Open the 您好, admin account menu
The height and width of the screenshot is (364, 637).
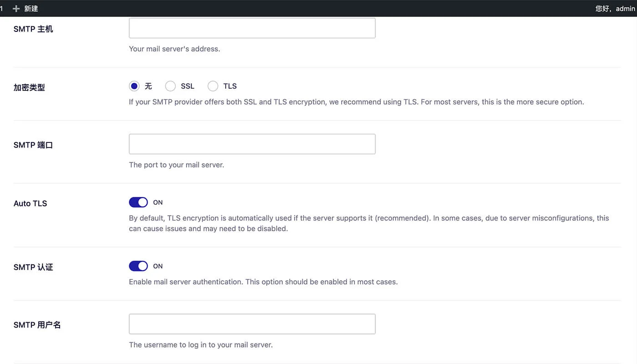(x=615, y=9)
